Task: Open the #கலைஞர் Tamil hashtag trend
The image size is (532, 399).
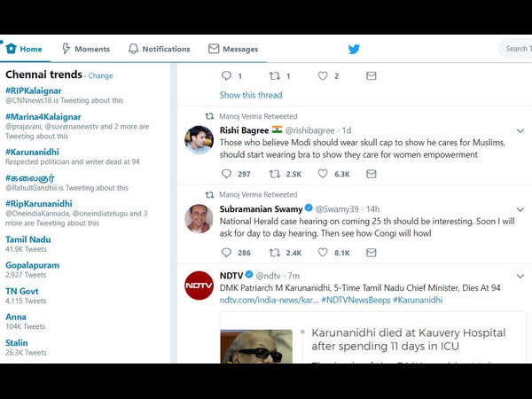Action: [30, 178]
